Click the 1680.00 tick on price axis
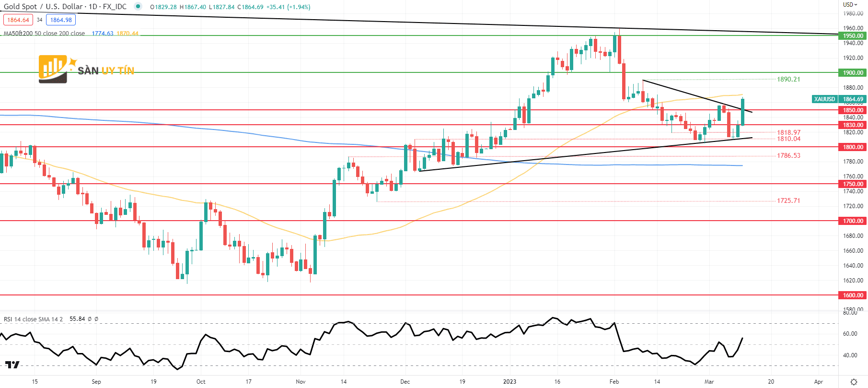 point(853,236)
